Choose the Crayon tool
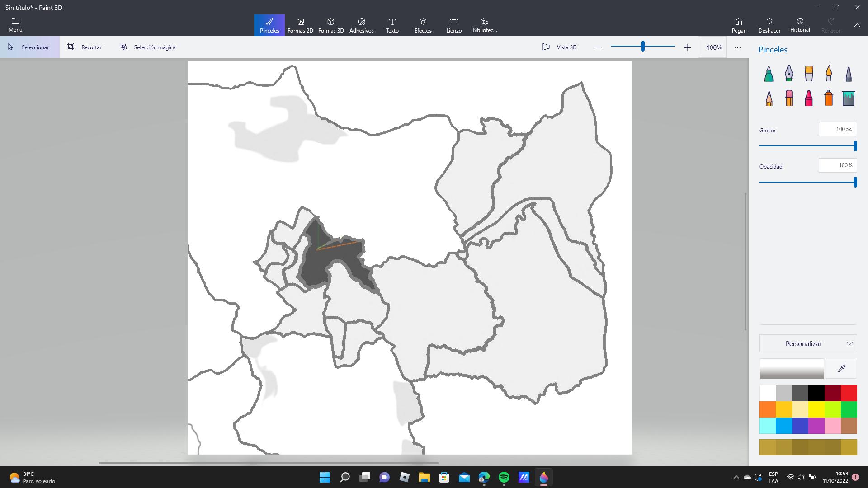Viewport: 868px width, 488px height. pyautogui.click(x=809, y=98)
